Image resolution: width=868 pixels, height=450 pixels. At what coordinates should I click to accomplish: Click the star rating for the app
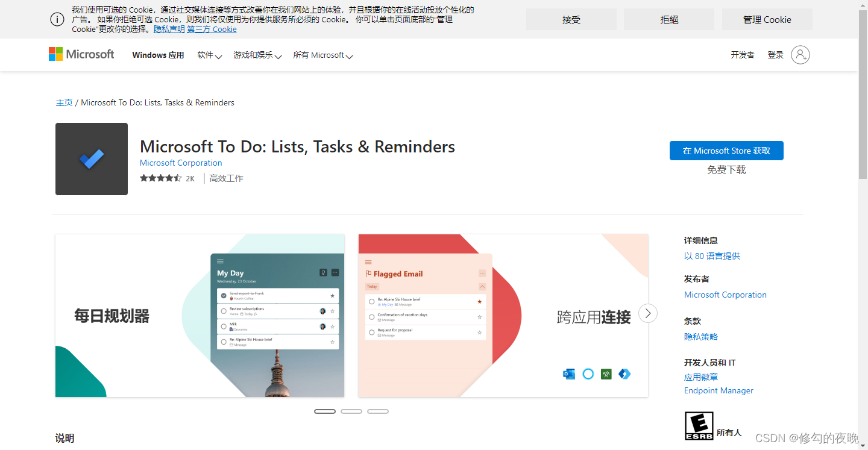[x=160, y=178]
